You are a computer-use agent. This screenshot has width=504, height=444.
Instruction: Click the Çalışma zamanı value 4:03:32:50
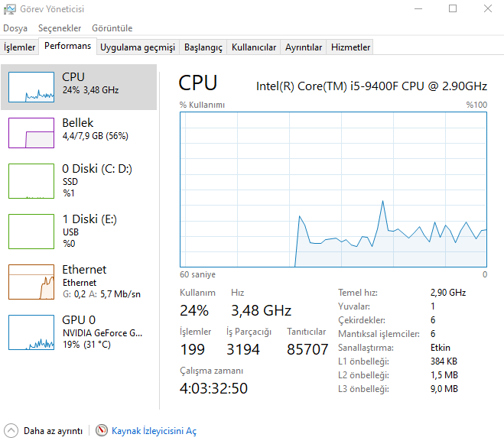pyautogui.click(x=213, y=389)
